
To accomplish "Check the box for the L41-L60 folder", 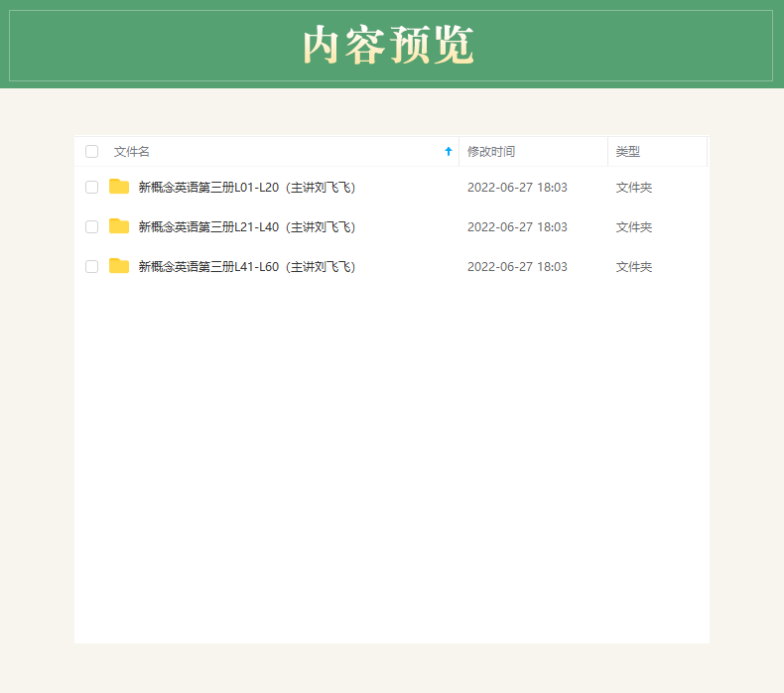I will 91,267.
